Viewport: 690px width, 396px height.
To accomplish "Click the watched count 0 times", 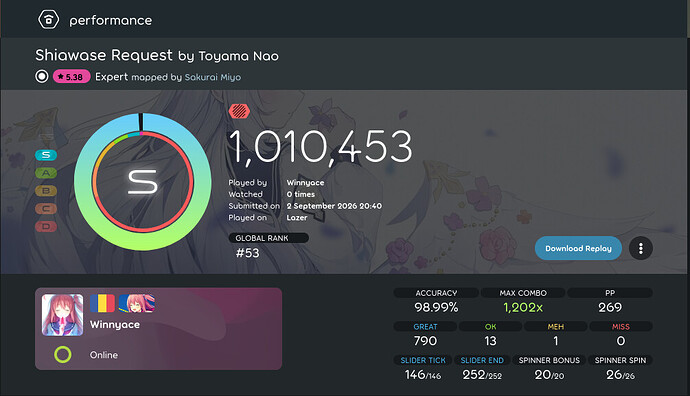I will tap(301, 194).
